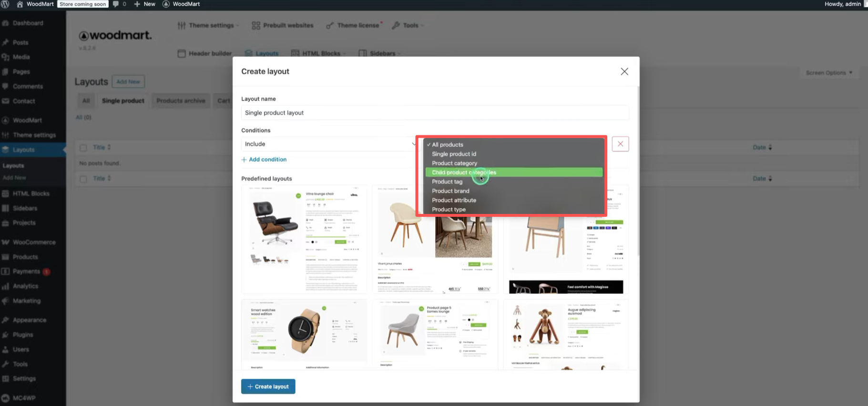Select "Product type" option
Viewport: 868px width, 406px height.
click(x=514, y=209)
